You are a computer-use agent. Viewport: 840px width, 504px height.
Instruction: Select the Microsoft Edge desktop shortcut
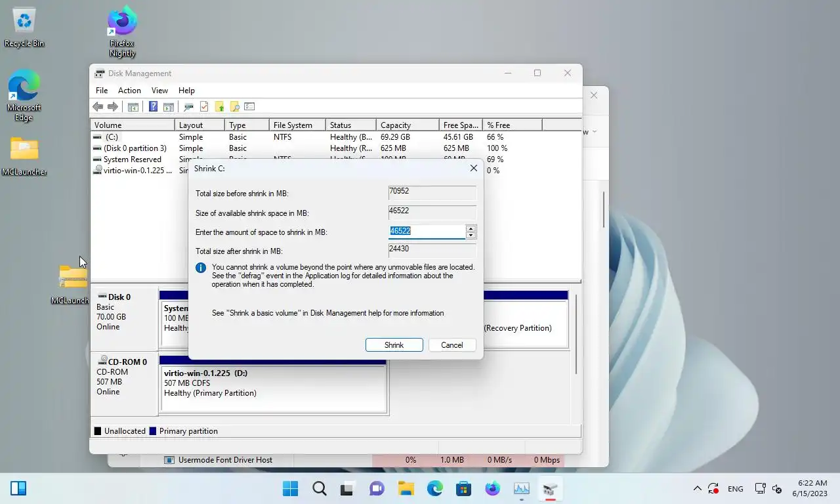[24, 96]
